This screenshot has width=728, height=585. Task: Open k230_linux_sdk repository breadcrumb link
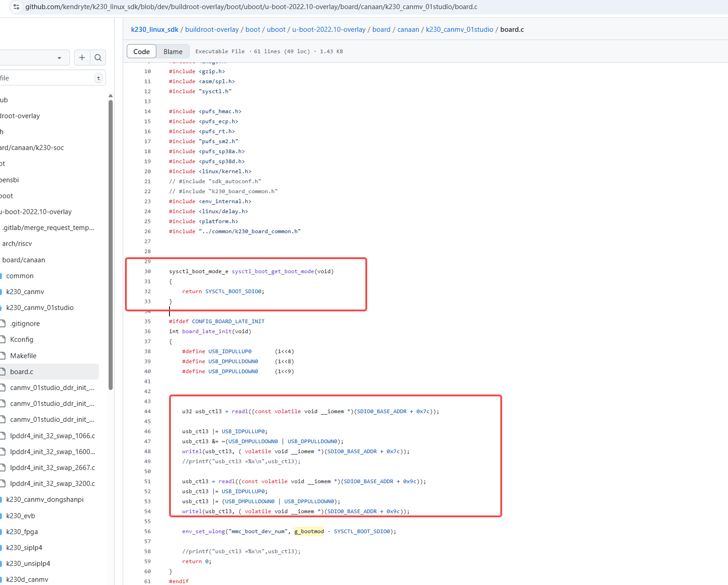(x=155, y=30)
